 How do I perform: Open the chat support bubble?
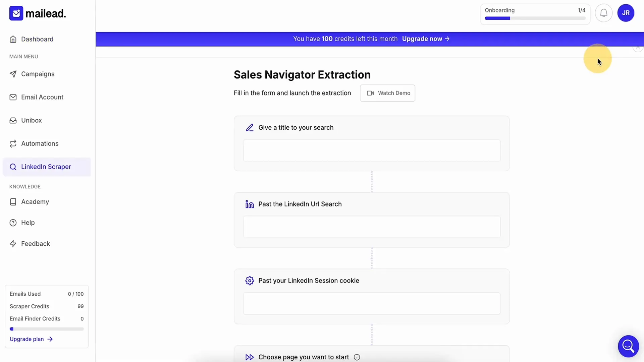click(x=628, y=346)
